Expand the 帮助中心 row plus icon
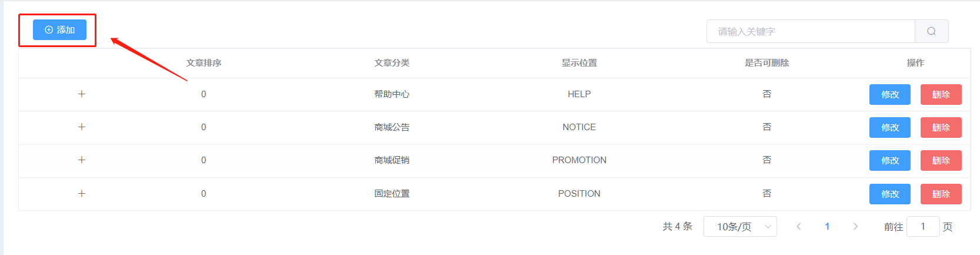The height and width of the screenshot is (255, 980). click(x=82, y=94)
